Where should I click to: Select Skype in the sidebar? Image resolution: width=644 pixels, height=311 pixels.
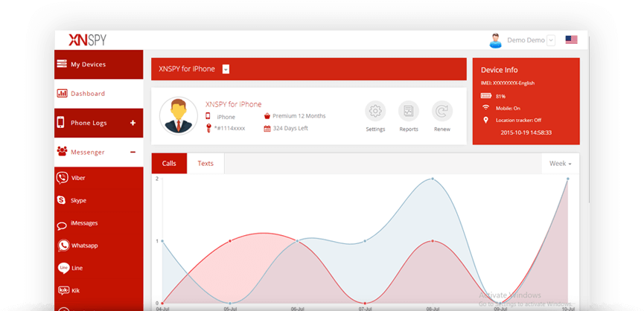78,201
